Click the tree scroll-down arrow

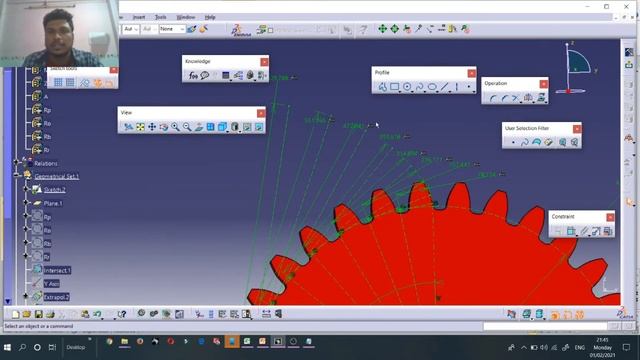(x=7, y=301)
